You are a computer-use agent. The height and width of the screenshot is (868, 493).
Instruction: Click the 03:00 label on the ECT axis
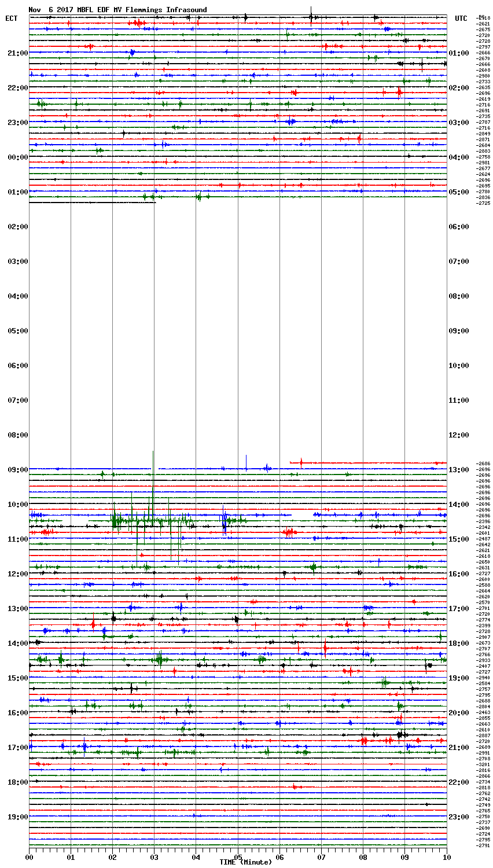(17, 262)
